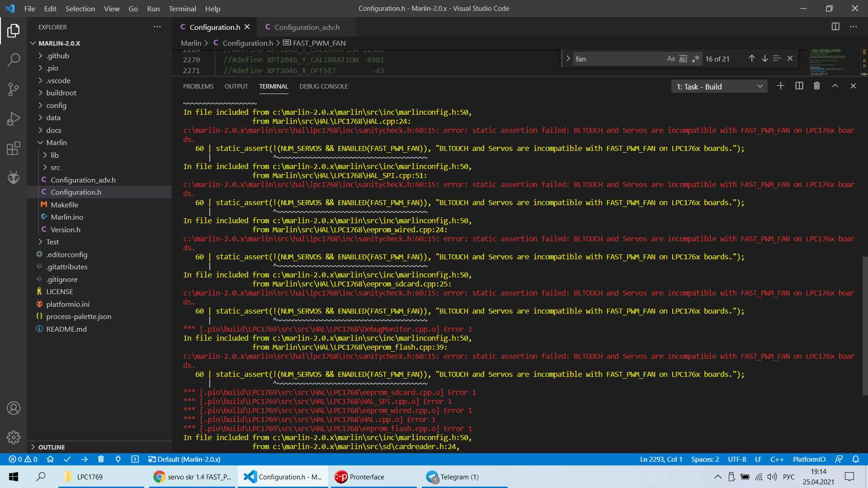Collapse the MARLIN-2.0.X root section
This screenshot has height=488, width=868.
[x=99, y=43]
